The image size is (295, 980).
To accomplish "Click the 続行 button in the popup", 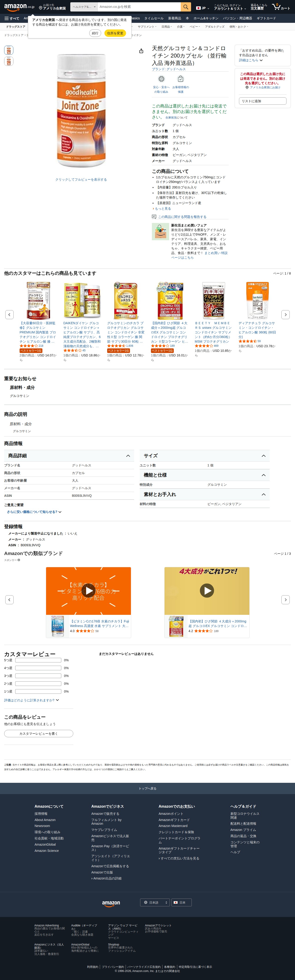I will [95, 33].
